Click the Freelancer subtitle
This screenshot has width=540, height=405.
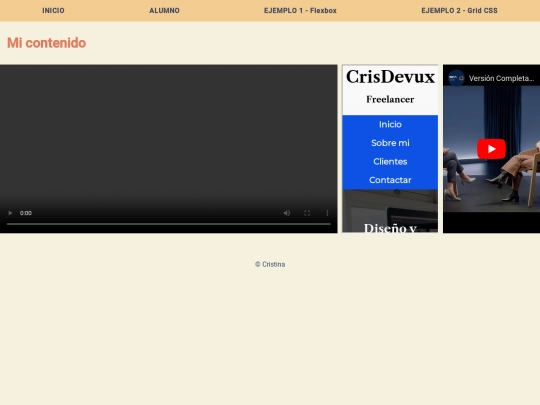click(390, 99)
